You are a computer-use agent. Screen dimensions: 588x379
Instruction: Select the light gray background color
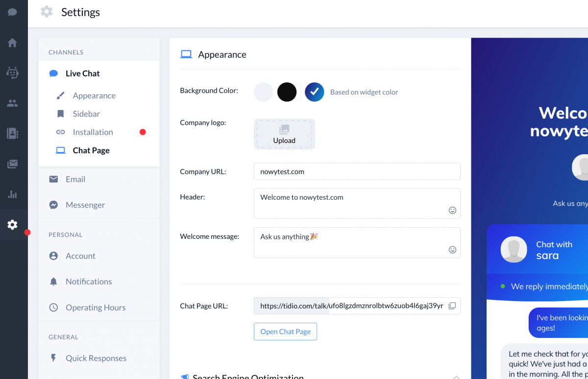point(263,92)
